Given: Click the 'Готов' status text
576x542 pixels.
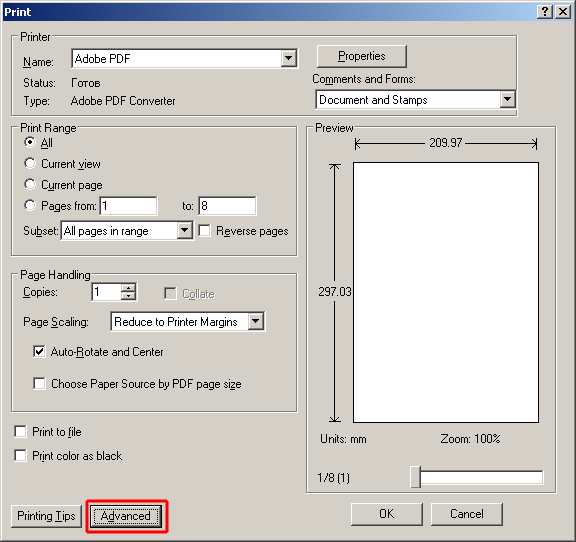Looking at the screenshot, I should click(86, 83).
